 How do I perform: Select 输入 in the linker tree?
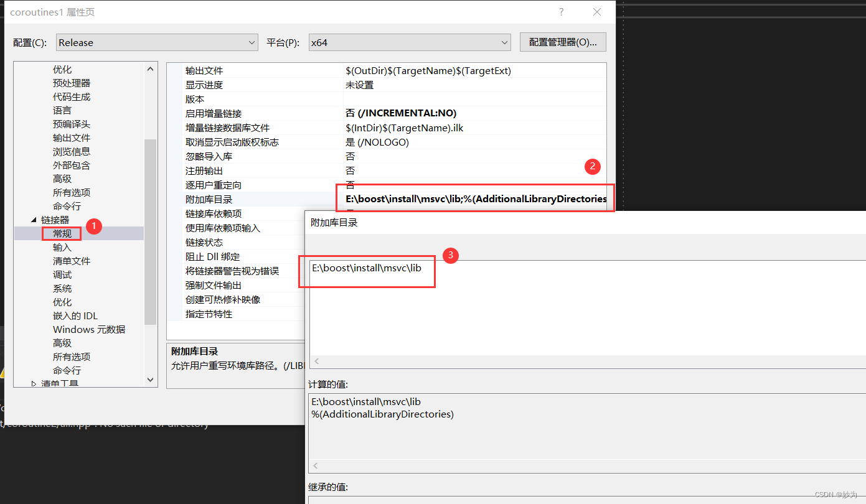[x=62, y=247]
